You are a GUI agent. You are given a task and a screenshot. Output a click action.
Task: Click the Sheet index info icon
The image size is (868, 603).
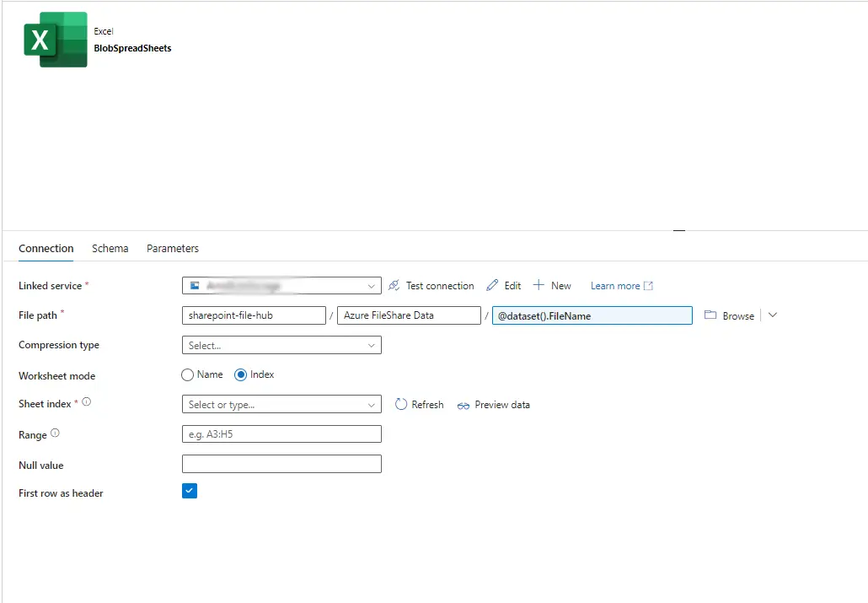(86, 402)
